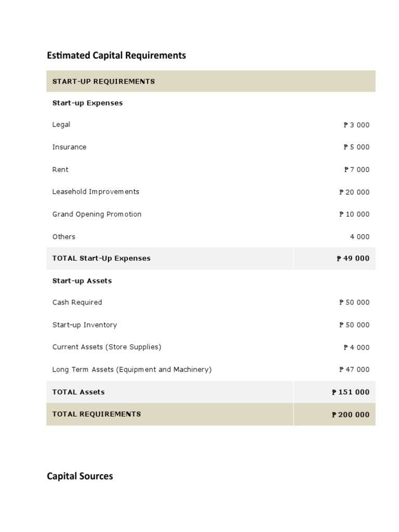399x532 pixels.
Task: Click the ₱ 200 000 total requirements cell
Action: (351, 415)
